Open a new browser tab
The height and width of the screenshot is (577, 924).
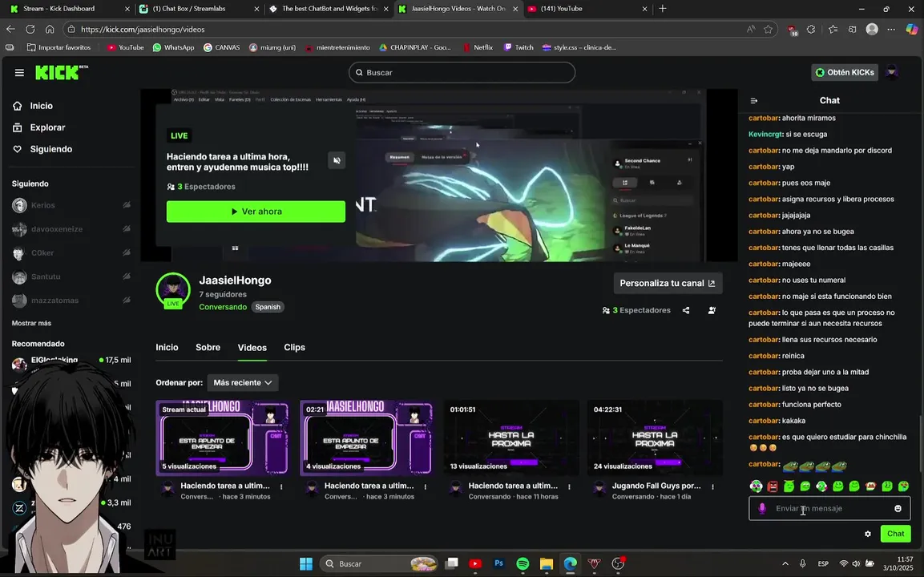663,9
